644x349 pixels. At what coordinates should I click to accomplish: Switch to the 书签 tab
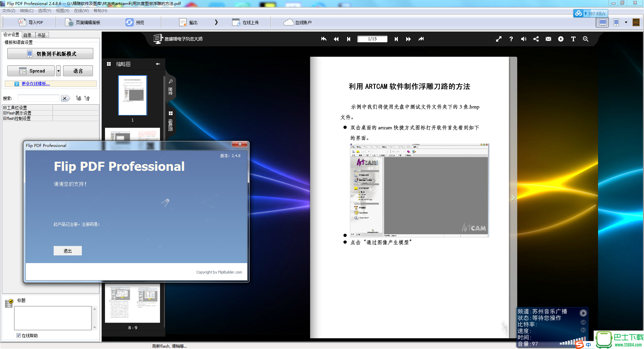(42, 35)
